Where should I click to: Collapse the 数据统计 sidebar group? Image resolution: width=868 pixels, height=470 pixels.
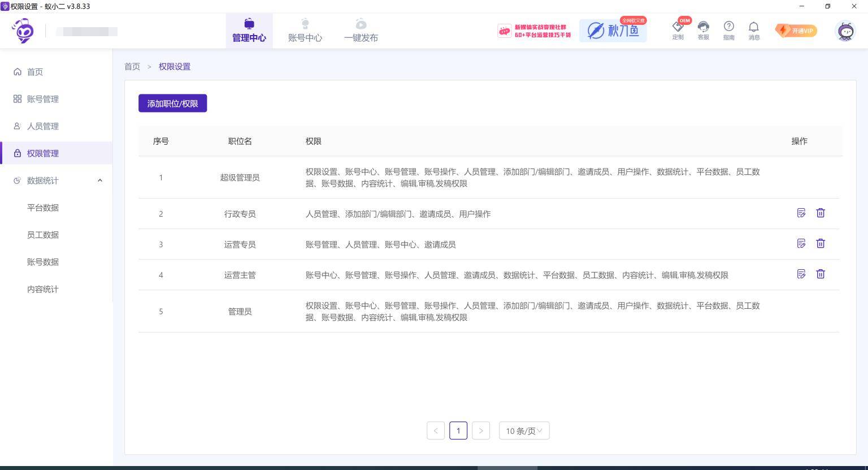pyautogui.click(x=100, y=180)
